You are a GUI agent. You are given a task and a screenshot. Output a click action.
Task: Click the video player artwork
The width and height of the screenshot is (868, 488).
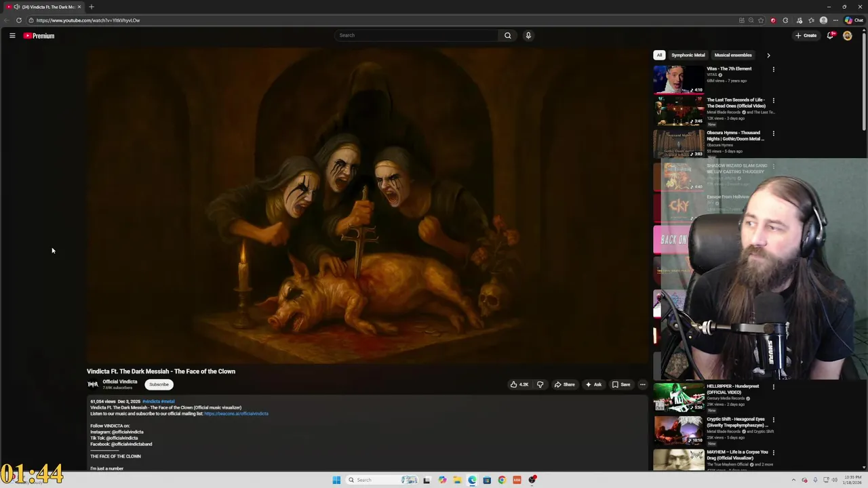coord(368,205)
